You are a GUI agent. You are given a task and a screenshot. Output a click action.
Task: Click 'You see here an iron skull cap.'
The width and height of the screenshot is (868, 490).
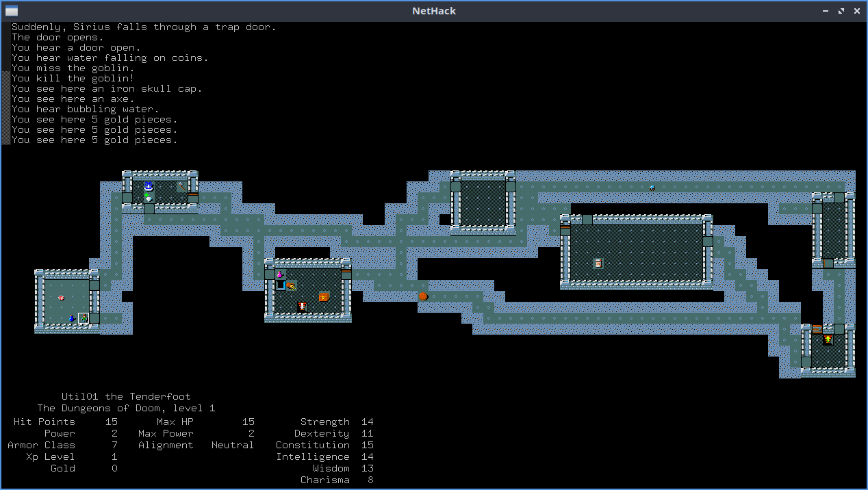point(107,89)
